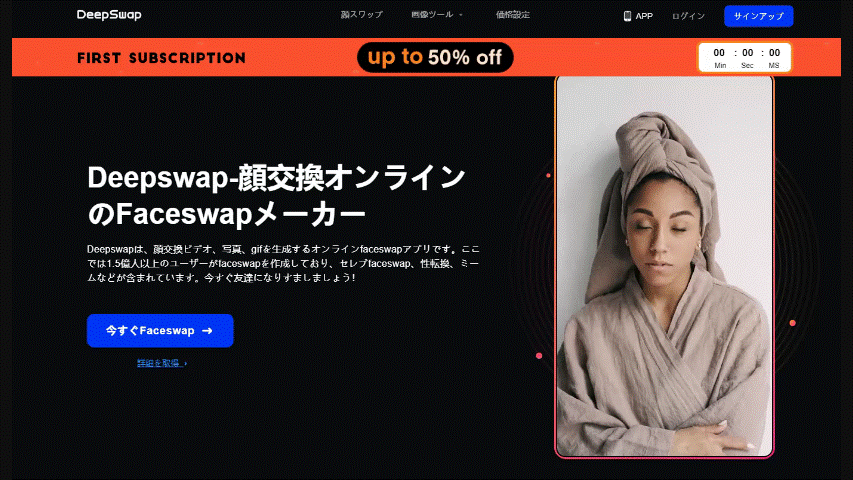Screen dimensions: 853x480
Task: Click the FIRST SUBSCRIPTION banner text
Action: 161,58
